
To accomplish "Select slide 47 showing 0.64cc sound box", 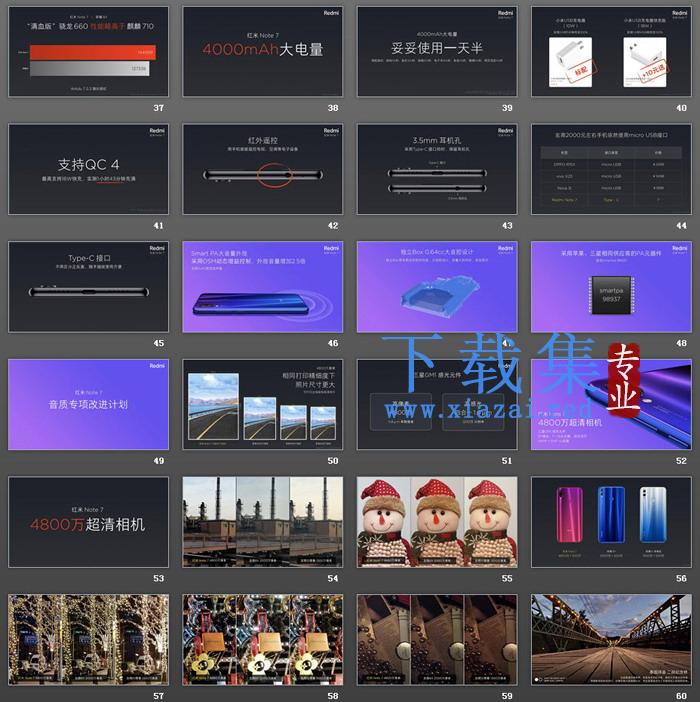I will click(437, 287).
